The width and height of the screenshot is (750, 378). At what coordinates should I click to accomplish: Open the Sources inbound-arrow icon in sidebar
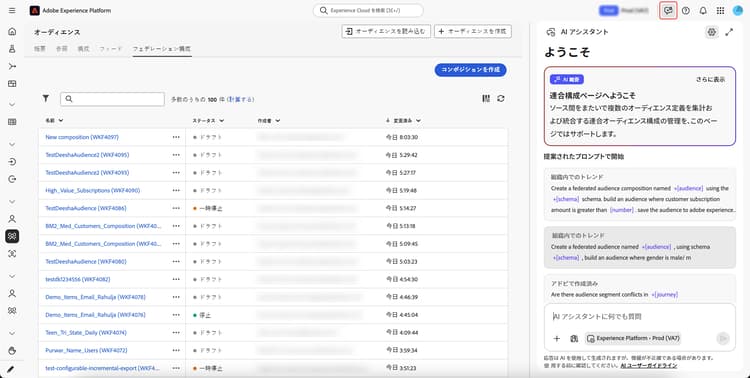(12, 162)
